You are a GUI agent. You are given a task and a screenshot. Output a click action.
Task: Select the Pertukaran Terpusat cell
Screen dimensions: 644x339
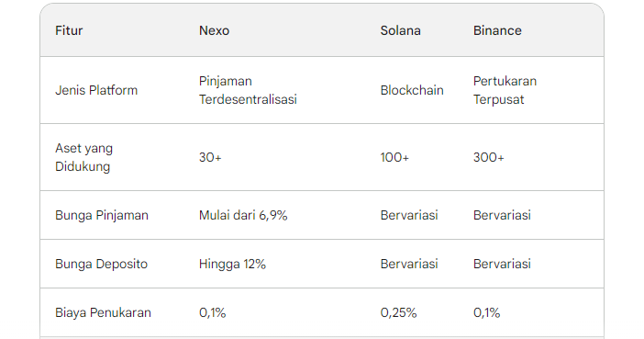click(x=505, y=90)
